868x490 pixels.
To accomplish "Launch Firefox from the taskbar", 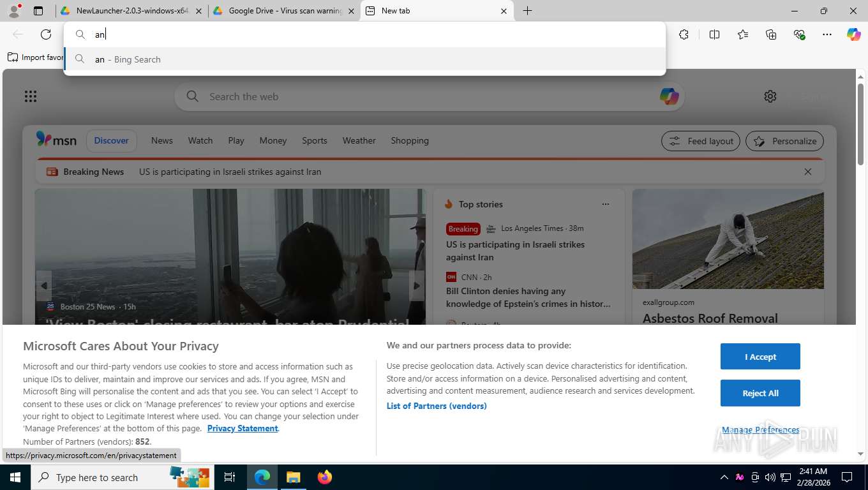I will coord(324,477).
